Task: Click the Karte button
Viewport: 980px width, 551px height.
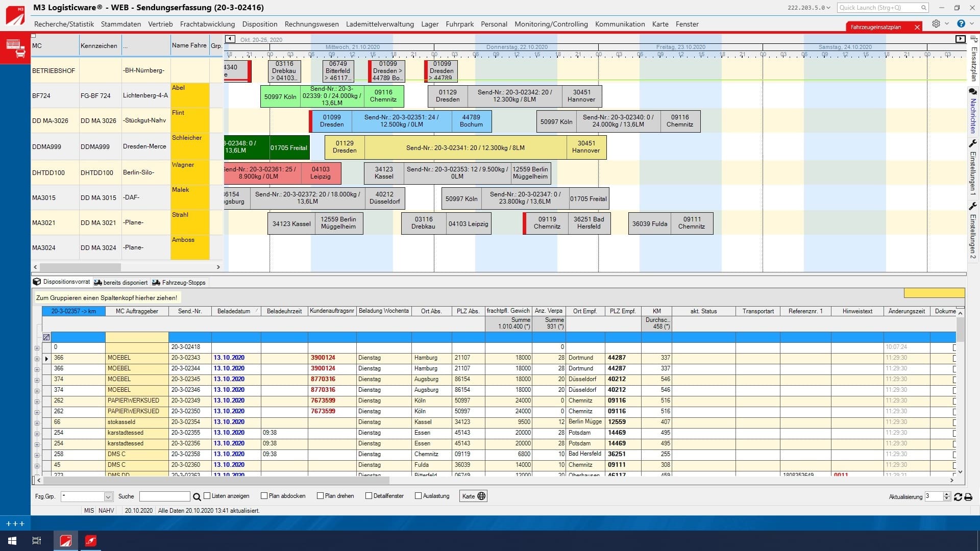Action: pos(473,496)
